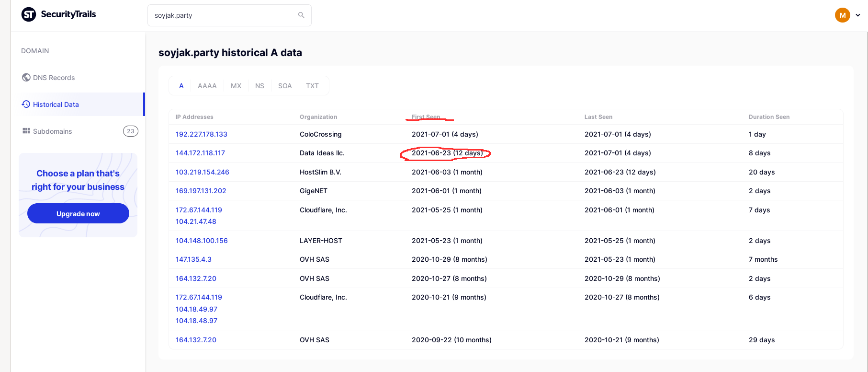Expand the account dropdown chevron

(858, 15)
